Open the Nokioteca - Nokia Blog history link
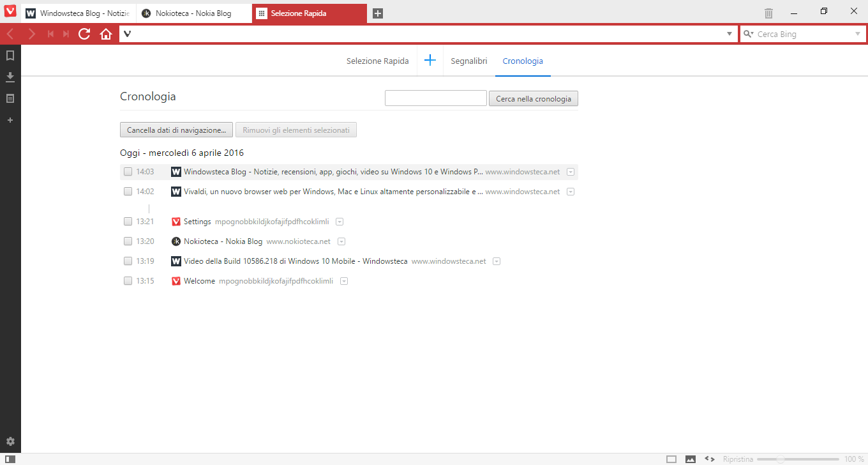 (x=223, y=241)
